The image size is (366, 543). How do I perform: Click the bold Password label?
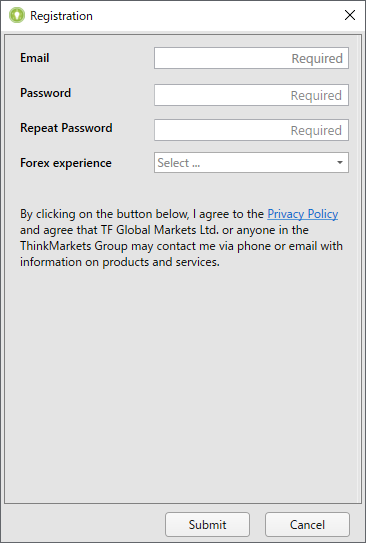coord(45,93)
